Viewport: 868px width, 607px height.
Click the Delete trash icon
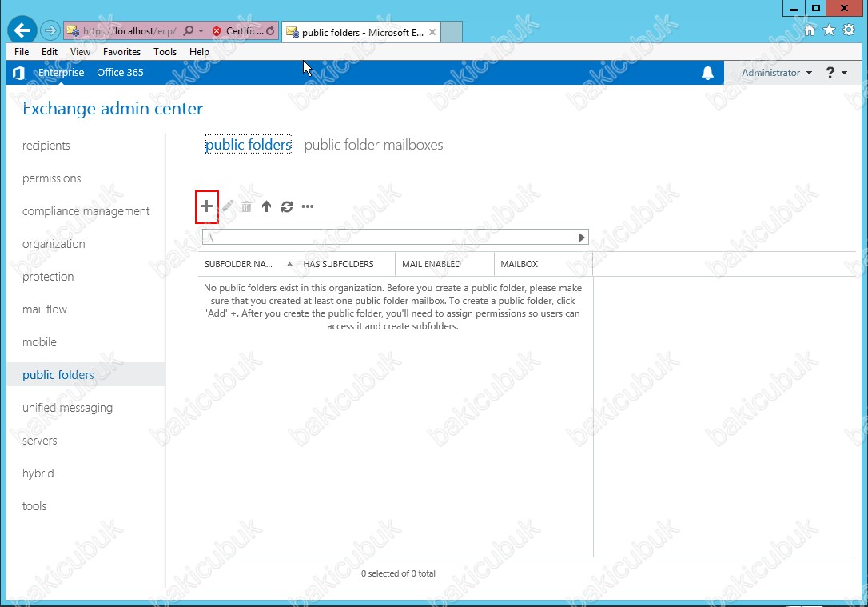(246, 206)
